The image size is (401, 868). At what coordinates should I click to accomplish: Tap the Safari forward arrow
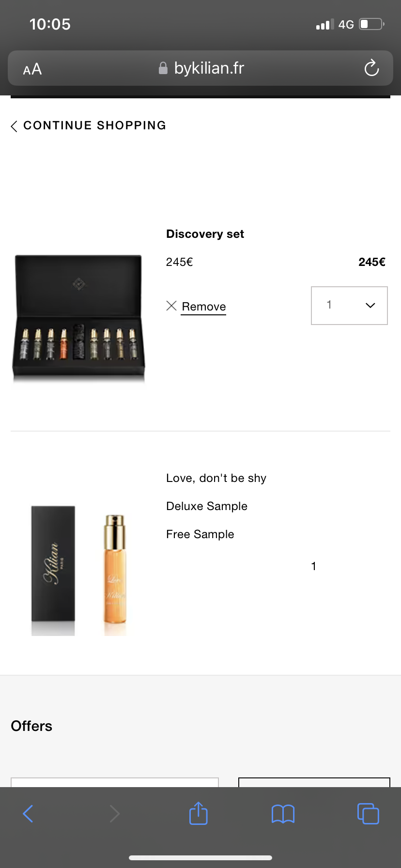coord(114,814)
